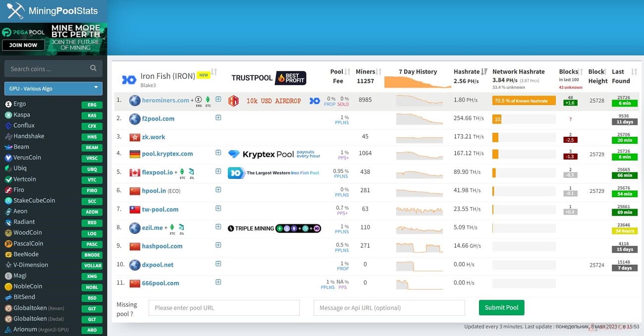Open the zk.work pool link

[x=154, y=137]
